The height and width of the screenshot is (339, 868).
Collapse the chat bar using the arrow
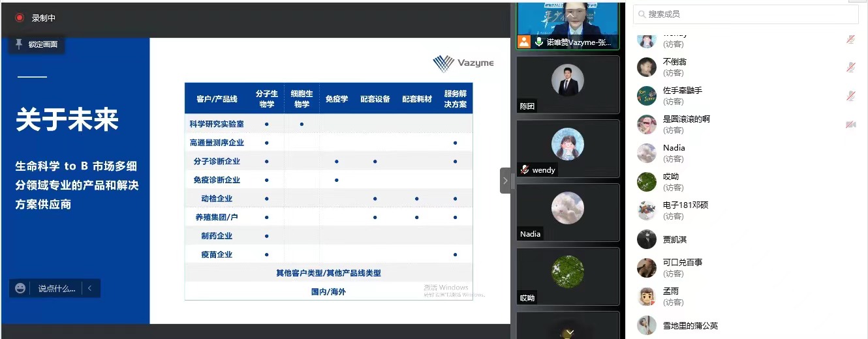tap(90, 288)
